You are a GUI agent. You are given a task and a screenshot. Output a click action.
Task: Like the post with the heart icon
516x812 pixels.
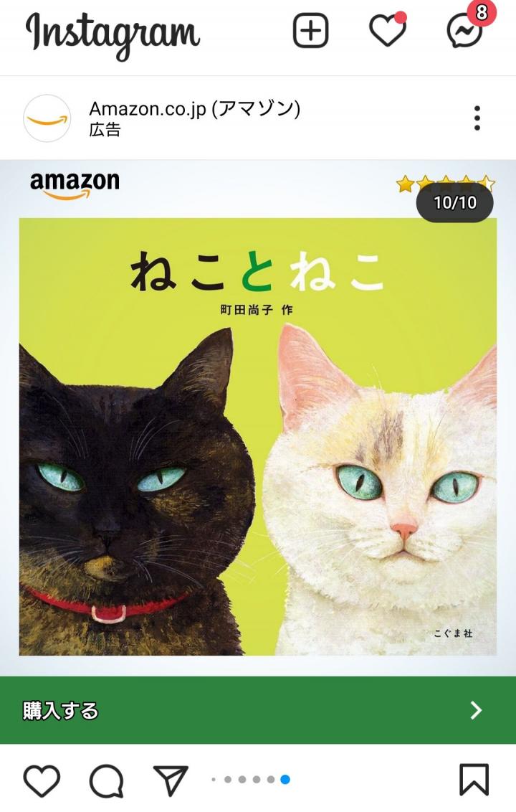42,780
